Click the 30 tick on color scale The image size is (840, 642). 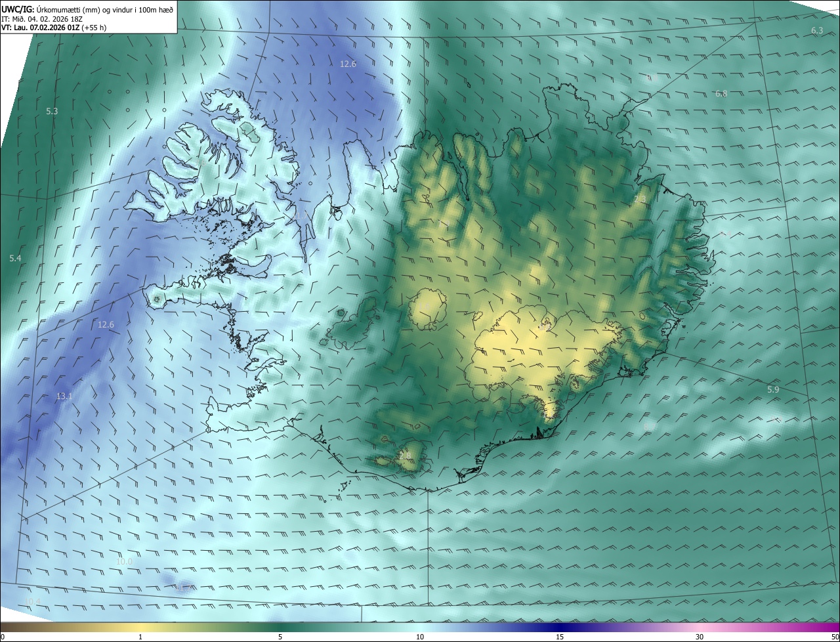[x=700, y=637]
